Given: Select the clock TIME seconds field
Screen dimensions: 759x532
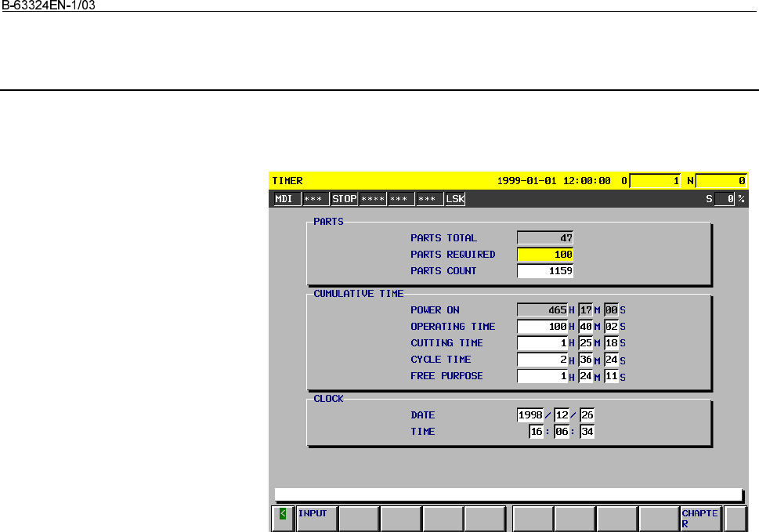Looking at the screenshot, I should coord(587,432).
